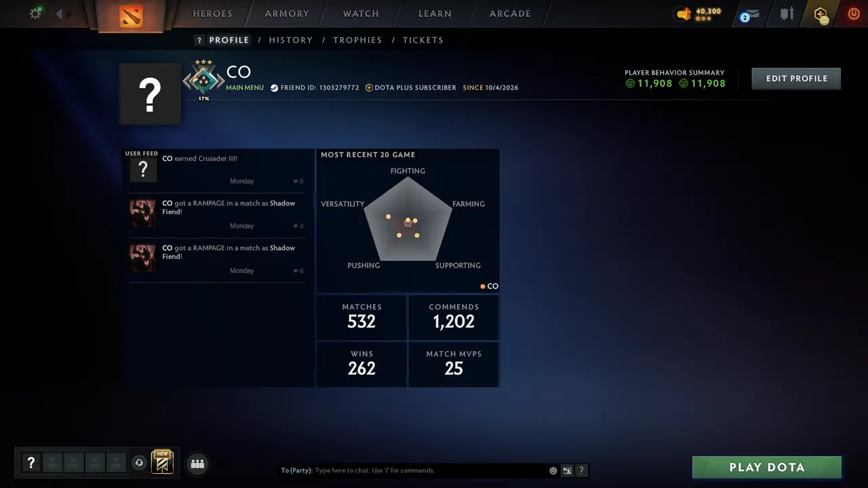
Task: Start matchmaking with Play Dota
Action: click(x=767, y=467)
